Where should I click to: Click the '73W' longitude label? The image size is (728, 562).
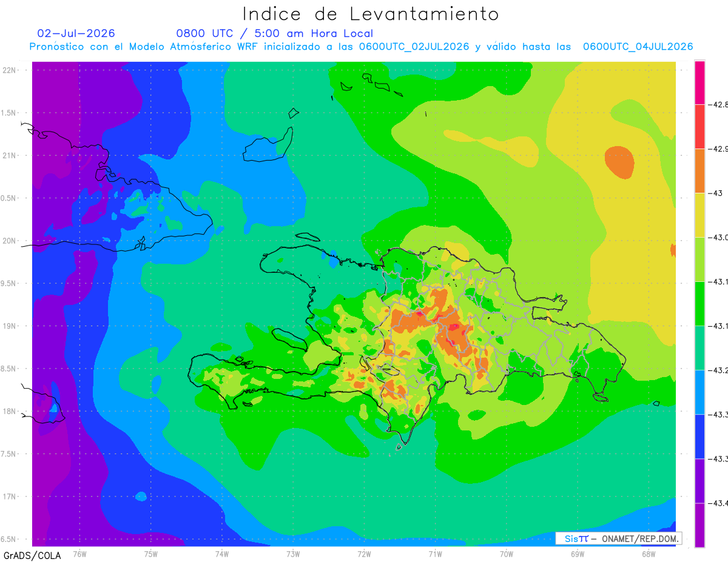tap(293, 554)
